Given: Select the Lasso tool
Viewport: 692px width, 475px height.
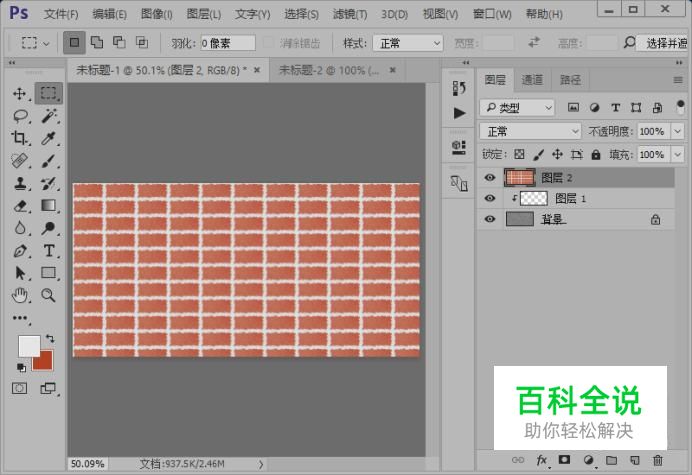Looking at the screenshot, I should tap(20, 116).
